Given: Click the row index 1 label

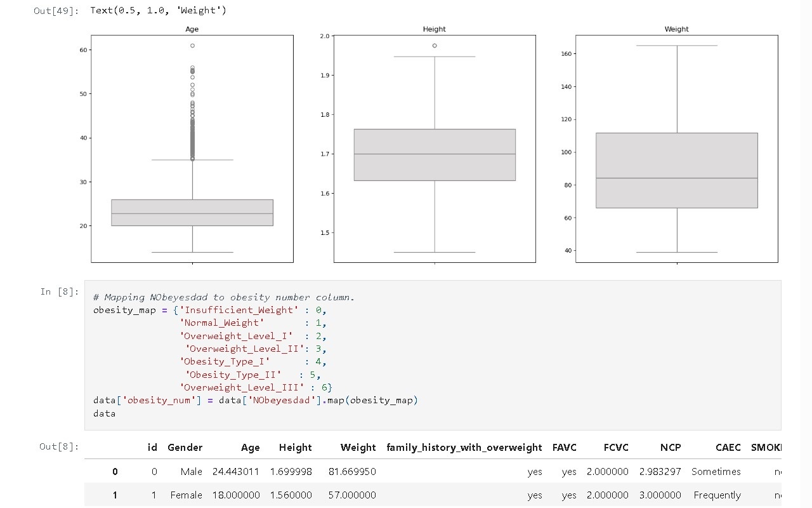Looking at the screenshot, I should coord(115,495).
